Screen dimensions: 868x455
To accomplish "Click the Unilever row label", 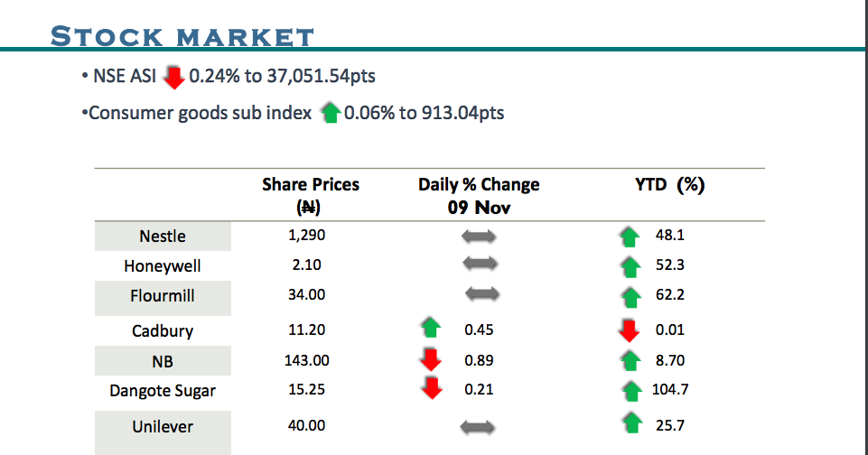I will (163, 427).
